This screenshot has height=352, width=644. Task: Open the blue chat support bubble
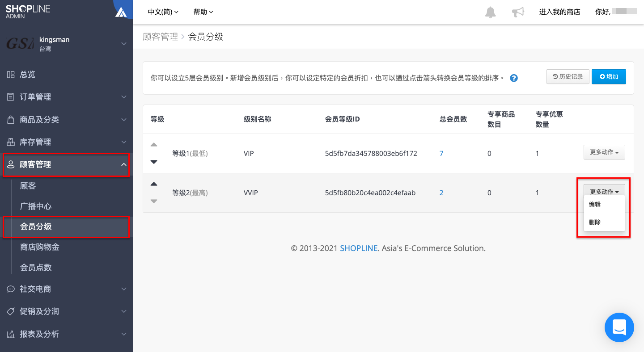[x=619, y=327]
